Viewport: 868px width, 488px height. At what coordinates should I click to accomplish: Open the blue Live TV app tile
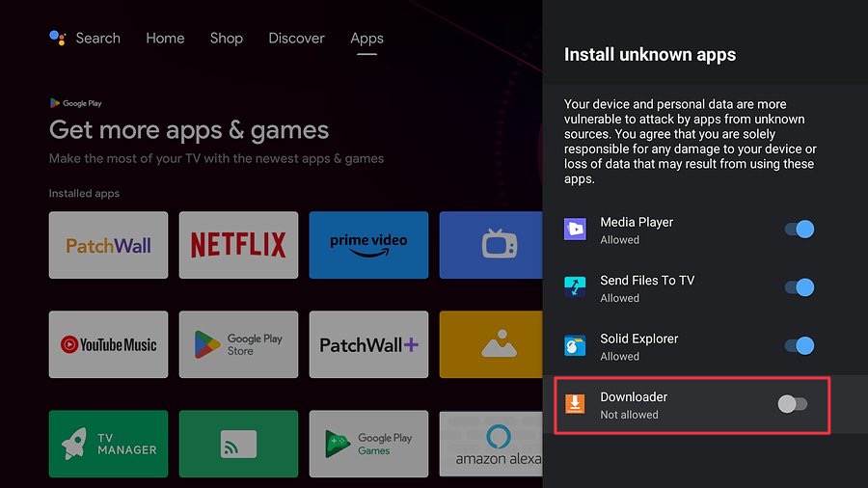[x=491, y=245]
